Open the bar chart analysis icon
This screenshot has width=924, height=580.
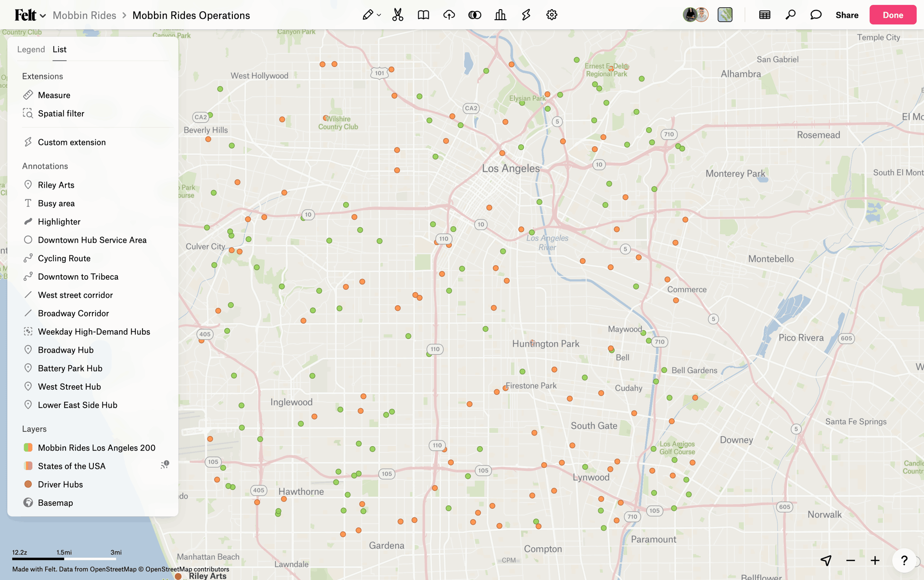click(x=500, y=15)
